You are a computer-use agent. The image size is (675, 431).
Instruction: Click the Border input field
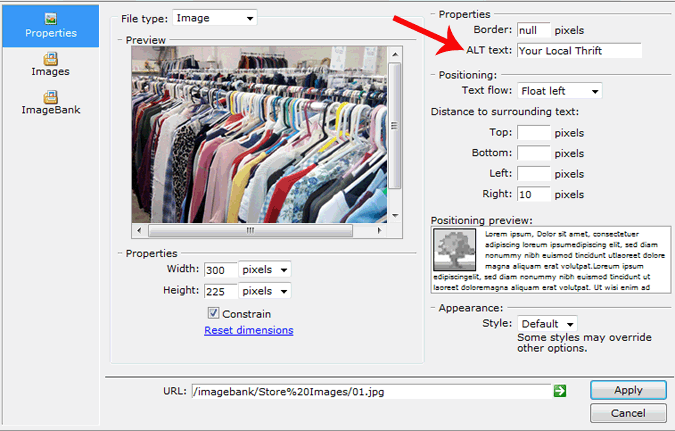(x=534, y=30)
